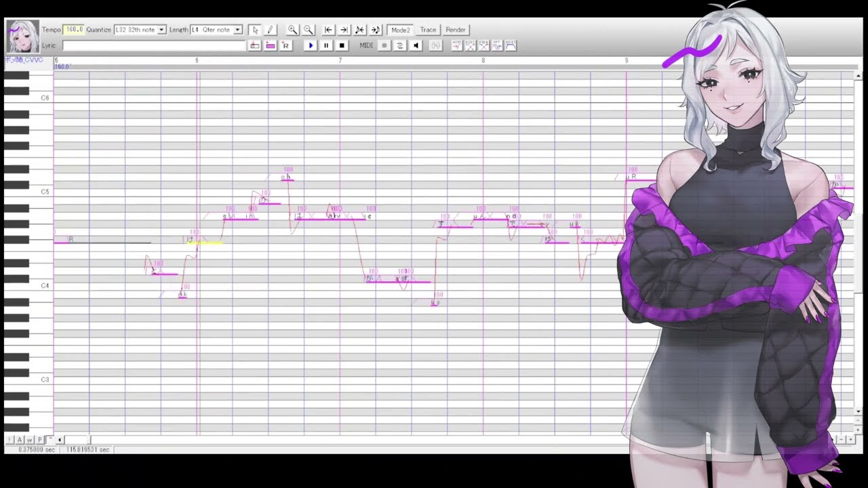868x488 pixels.
Task: Toggle the '~' vibrato button at bottom left
Action: [x=50, y=440]
